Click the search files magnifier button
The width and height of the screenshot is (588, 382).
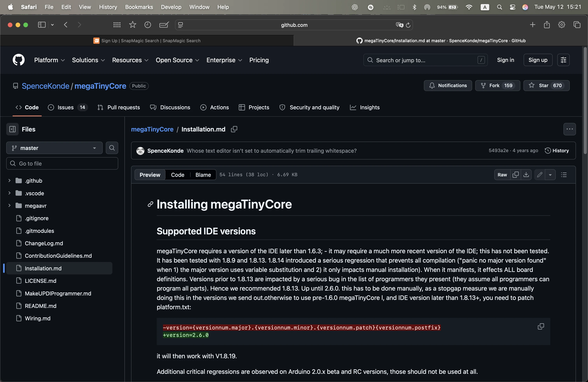coord(112,148)
